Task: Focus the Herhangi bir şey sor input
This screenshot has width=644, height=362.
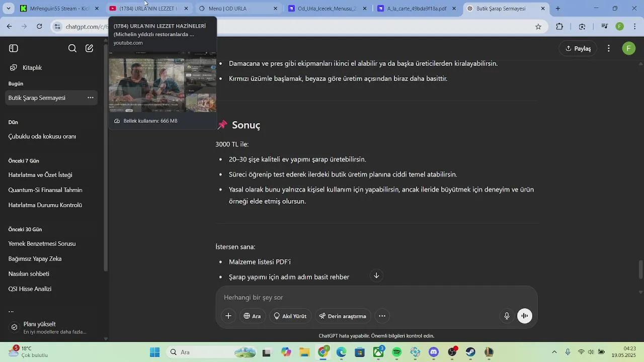Action: coord(376,297)
